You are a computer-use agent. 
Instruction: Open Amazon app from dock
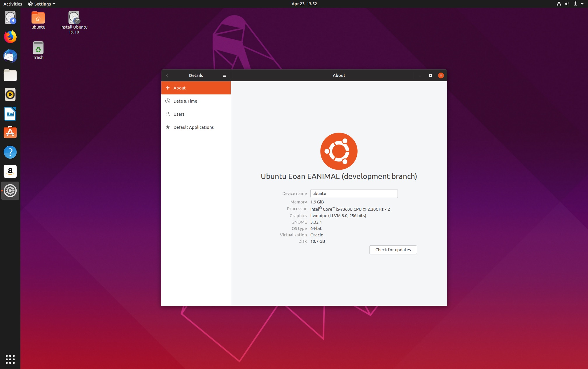tap(10, 171)
